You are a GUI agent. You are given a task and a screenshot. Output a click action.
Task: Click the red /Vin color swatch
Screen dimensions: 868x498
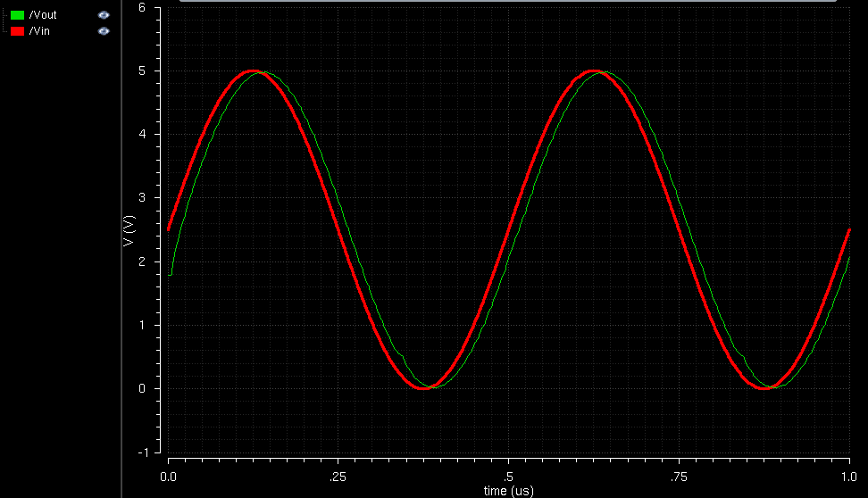coord(17,31)
